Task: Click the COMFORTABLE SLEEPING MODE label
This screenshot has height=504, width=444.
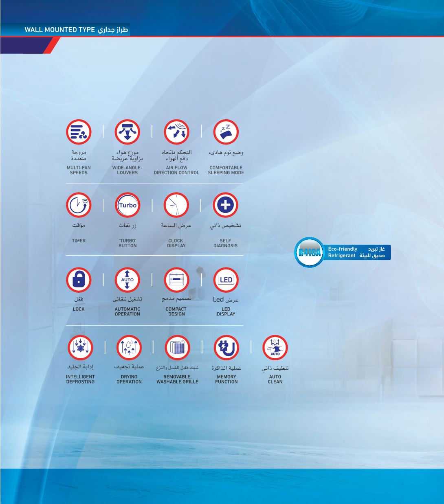Action: (x=226, y=170)
